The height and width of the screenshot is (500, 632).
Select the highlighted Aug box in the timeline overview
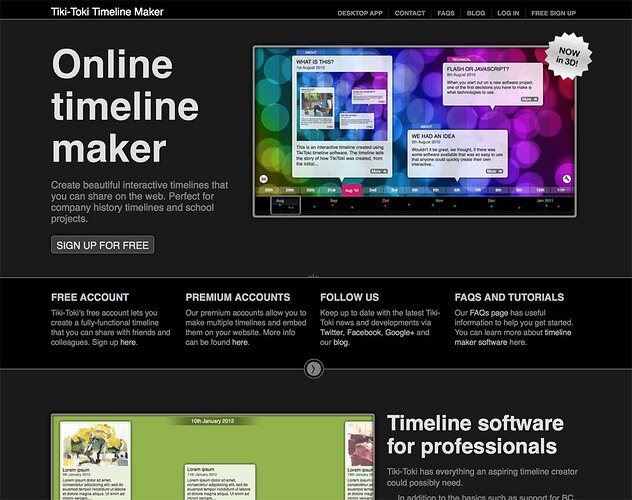tap(285, 205)
